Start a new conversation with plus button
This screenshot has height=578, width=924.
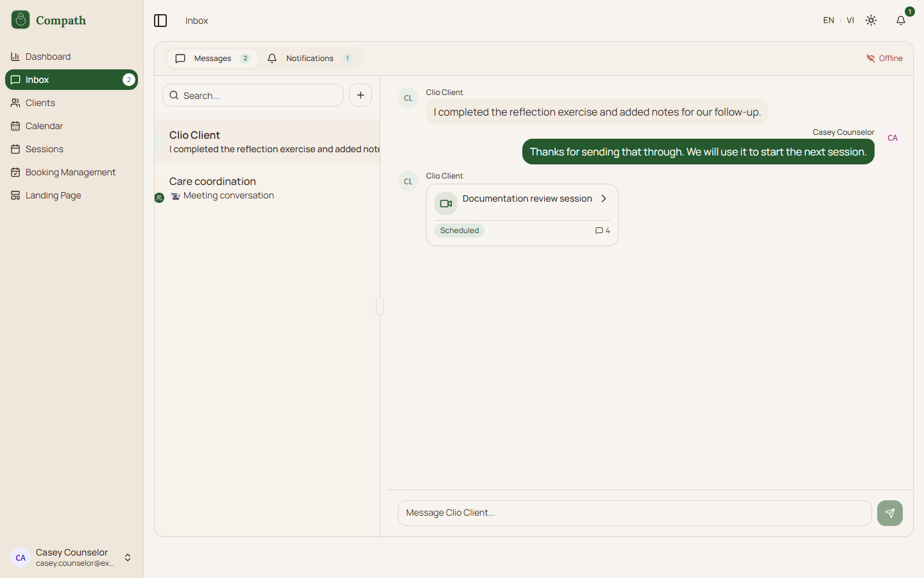(361, 95)
